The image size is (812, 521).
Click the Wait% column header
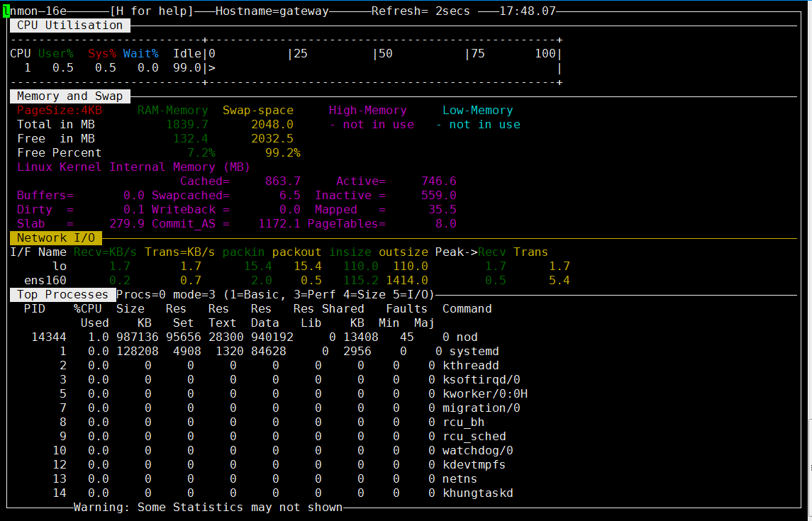click(x=140, y=54)
